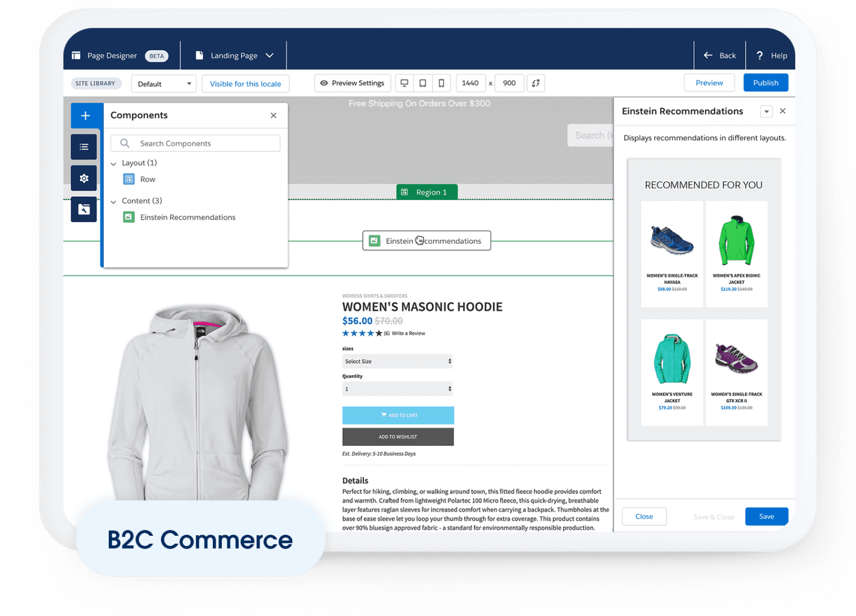
Task: Click the Publish button
Action: [766, 82]
